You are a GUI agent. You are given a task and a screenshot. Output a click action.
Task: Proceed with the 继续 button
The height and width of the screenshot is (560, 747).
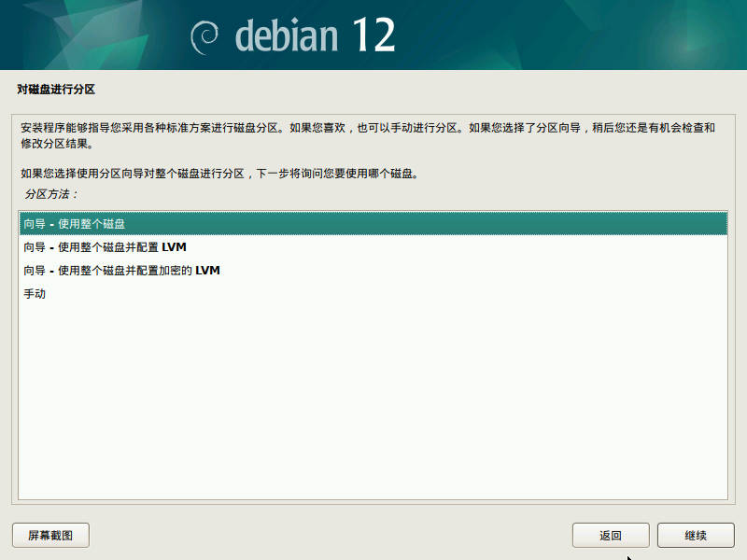coord(696,535)
